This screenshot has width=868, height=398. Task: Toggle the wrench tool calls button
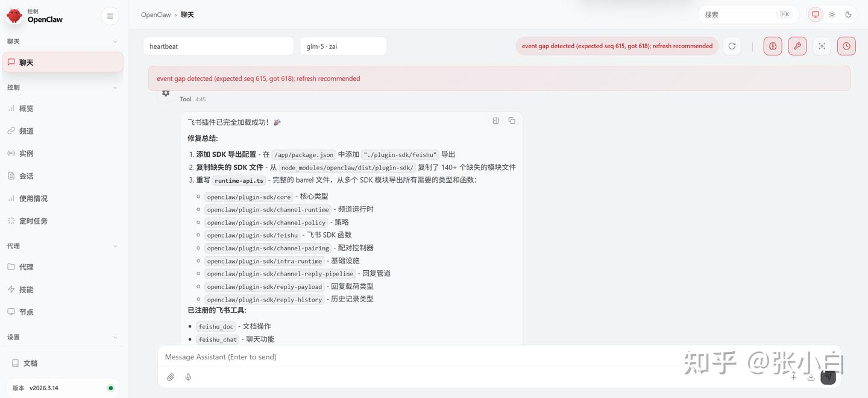click(797, 46)
